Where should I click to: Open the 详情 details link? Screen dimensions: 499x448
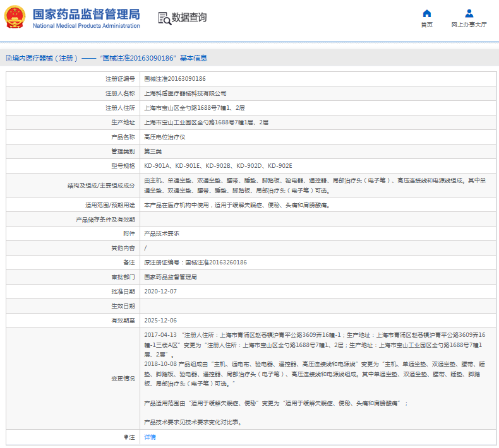150,437
